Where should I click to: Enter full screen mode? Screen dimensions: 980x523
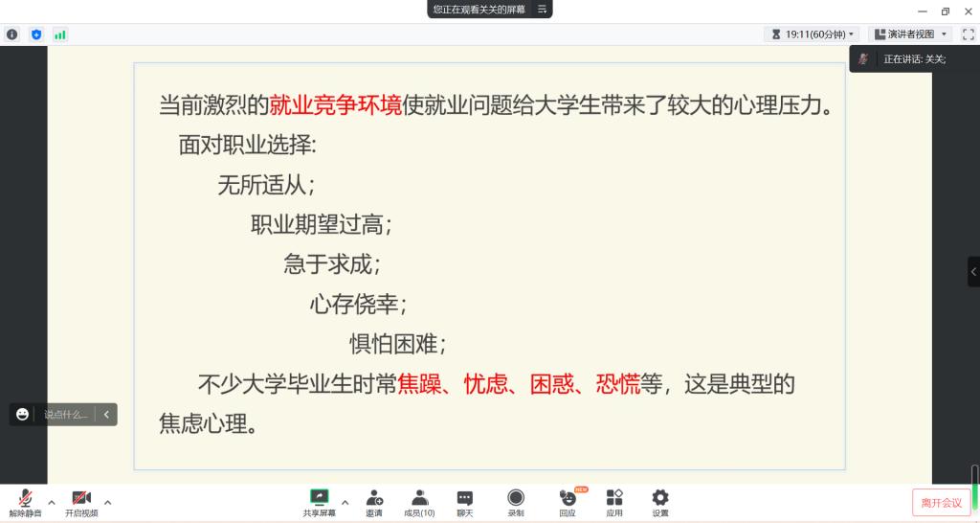click(x=968, y=34)
